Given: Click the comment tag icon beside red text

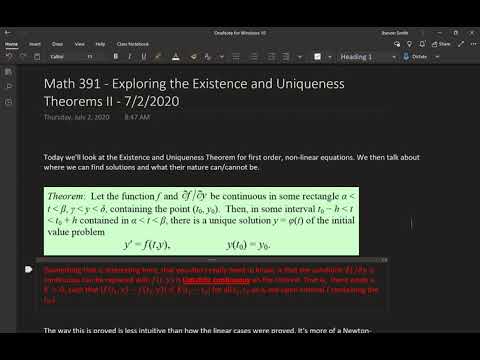Looking at the screenshot, I should [x=29, y=269].
